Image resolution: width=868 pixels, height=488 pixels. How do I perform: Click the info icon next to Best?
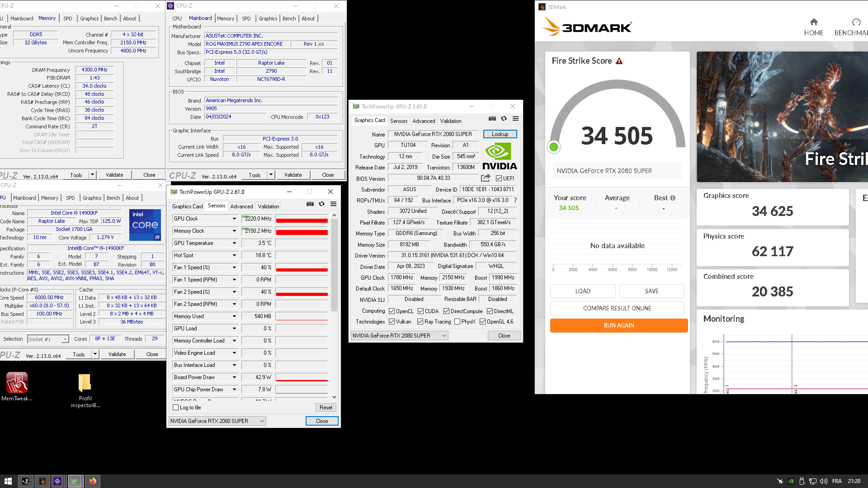coord(673,198)
